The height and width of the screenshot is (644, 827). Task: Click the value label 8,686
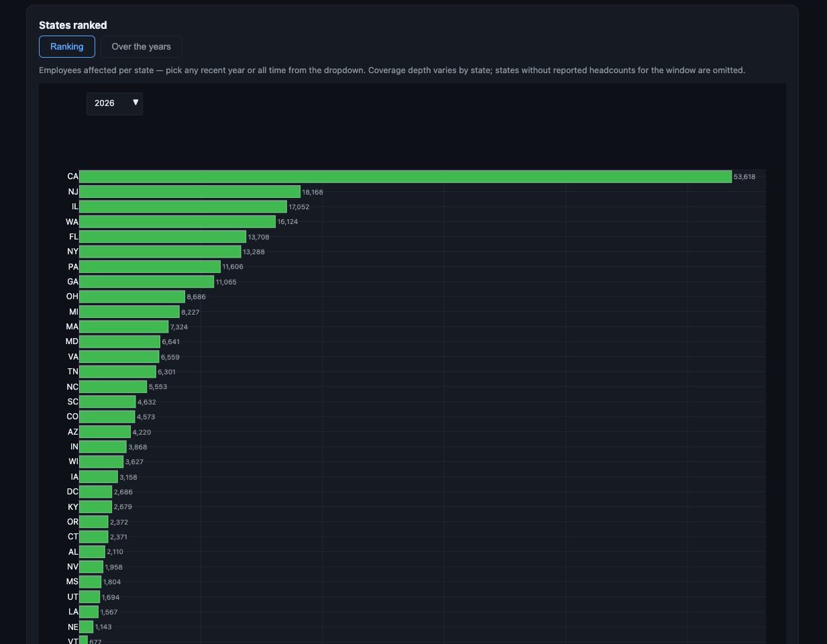pos(197,297)
